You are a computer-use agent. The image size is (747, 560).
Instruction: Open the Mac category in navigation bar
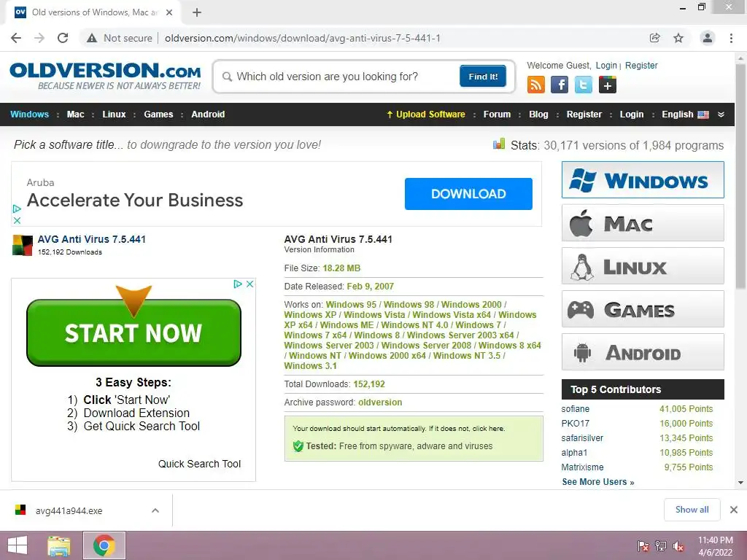(x=75, y=114)
